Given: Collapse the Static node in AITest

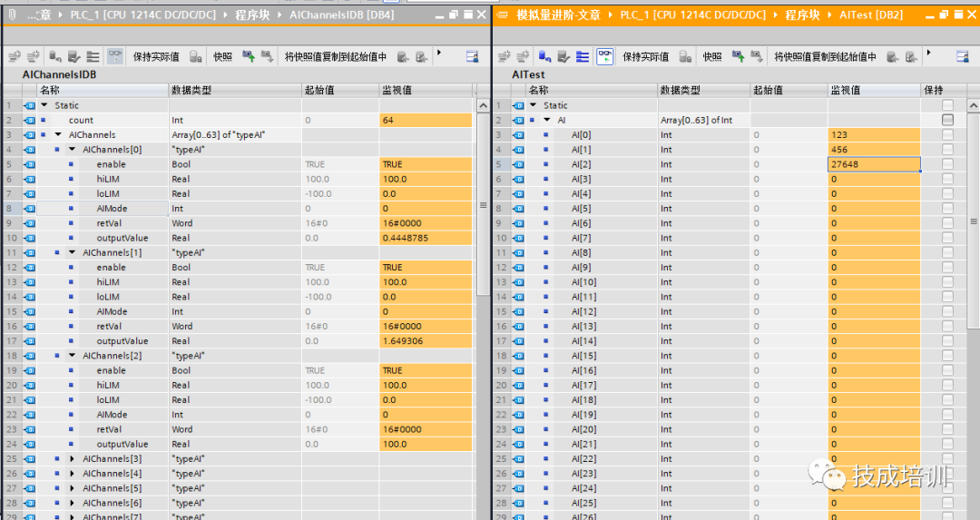Looking at the screenshot, I should 534,105.
